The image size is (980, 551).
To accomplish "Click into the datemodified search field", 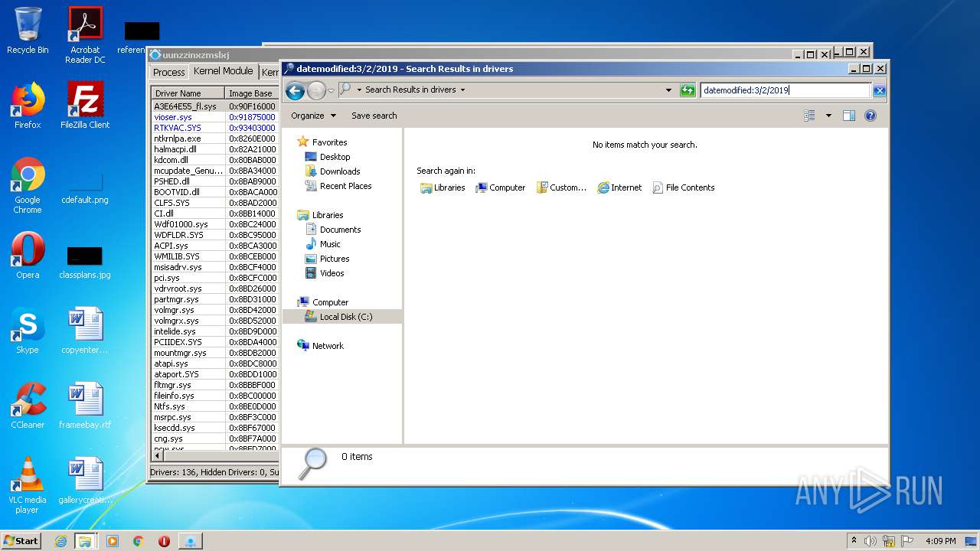I will [x=786, y=90].
